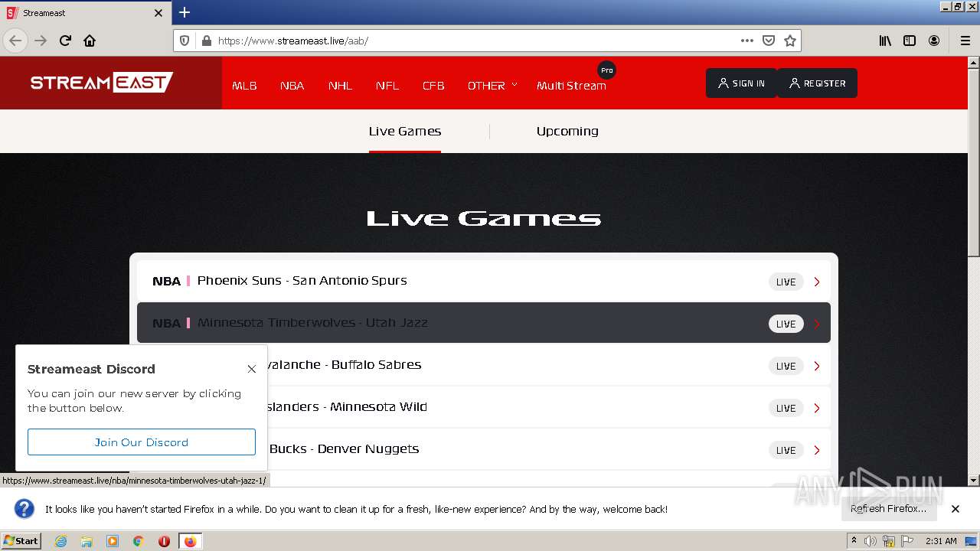Click LIVE badge on Timberwolves - Jazz row
Screen dimensions: 980x551
pos(786,324)
